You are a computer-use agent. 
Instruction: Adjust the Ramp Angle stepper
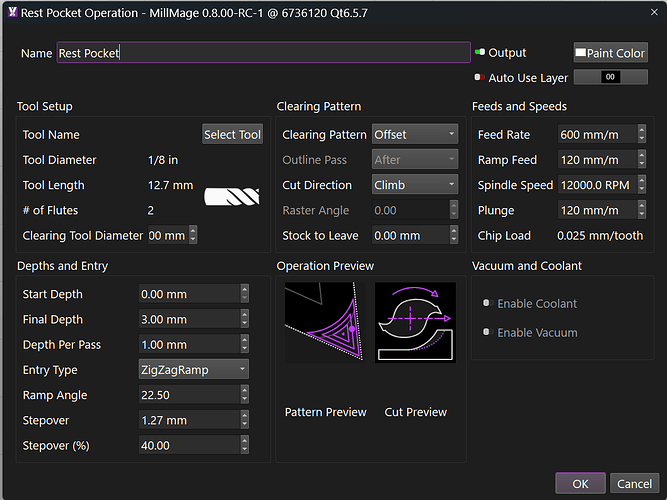tap(244, 394)
